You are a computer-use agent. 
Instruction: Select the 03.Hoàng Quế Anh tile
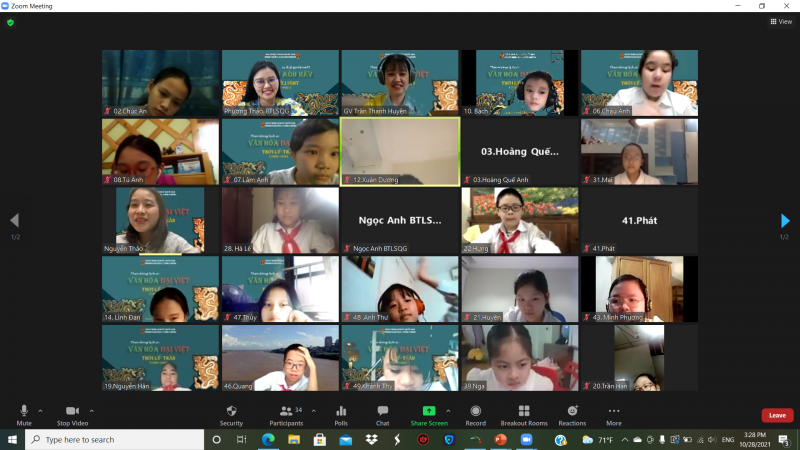[x=520, y=152]
